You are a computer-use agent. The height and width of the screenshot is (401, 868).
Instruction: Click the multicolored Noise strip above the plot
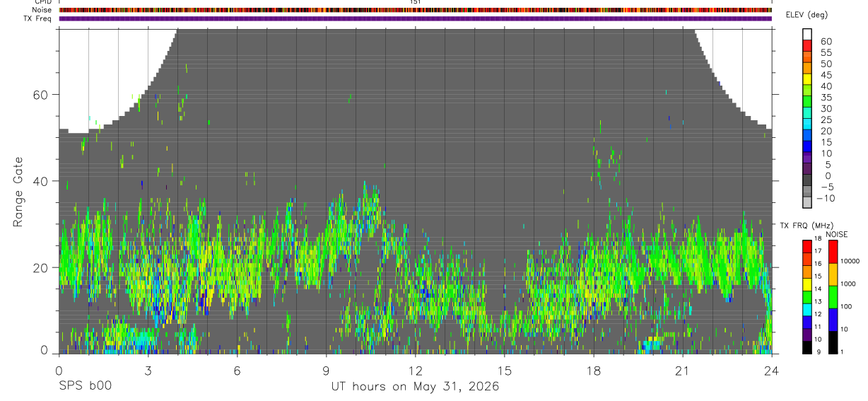pyautogui.click(x=415, y=10)
